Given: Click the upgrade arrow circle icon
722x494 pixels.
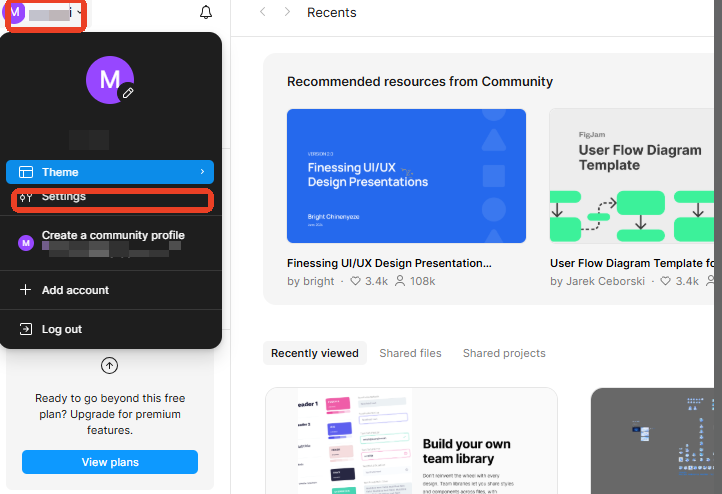Looking at the screenshot, I should tap(109, 366).
